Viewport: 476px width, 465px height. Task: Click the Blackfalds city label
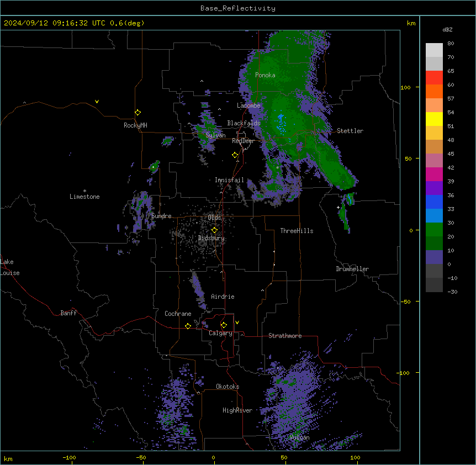(x=244, y=123)
